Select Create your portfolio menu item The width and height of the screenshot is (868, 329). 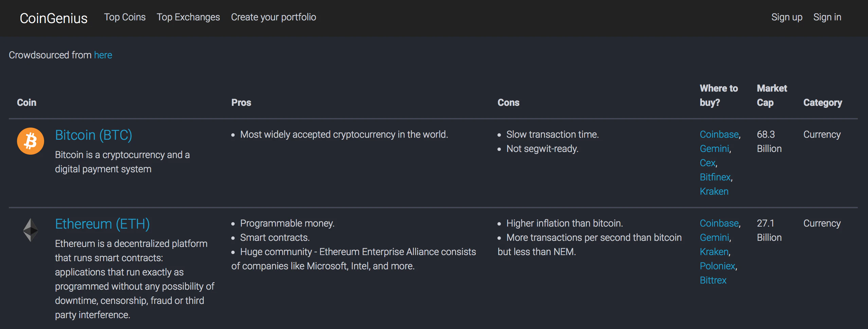[273, 17]
